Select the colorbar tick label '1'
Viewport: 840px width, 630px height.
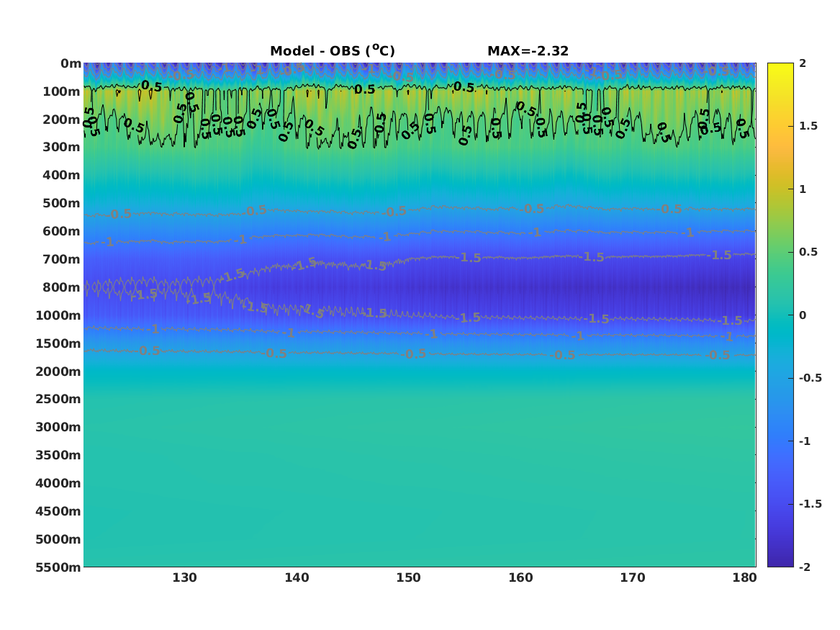[x=803, y=189]
